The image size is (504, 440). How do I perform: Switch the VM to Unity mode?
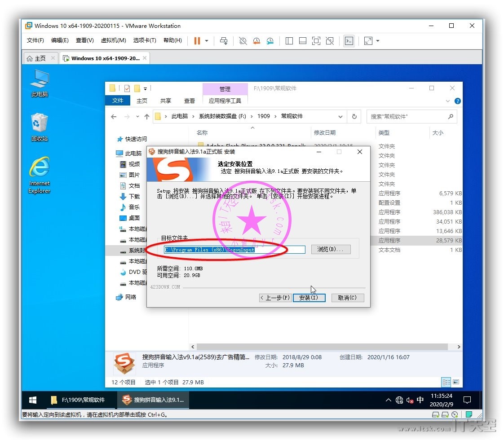click(330, 41)
